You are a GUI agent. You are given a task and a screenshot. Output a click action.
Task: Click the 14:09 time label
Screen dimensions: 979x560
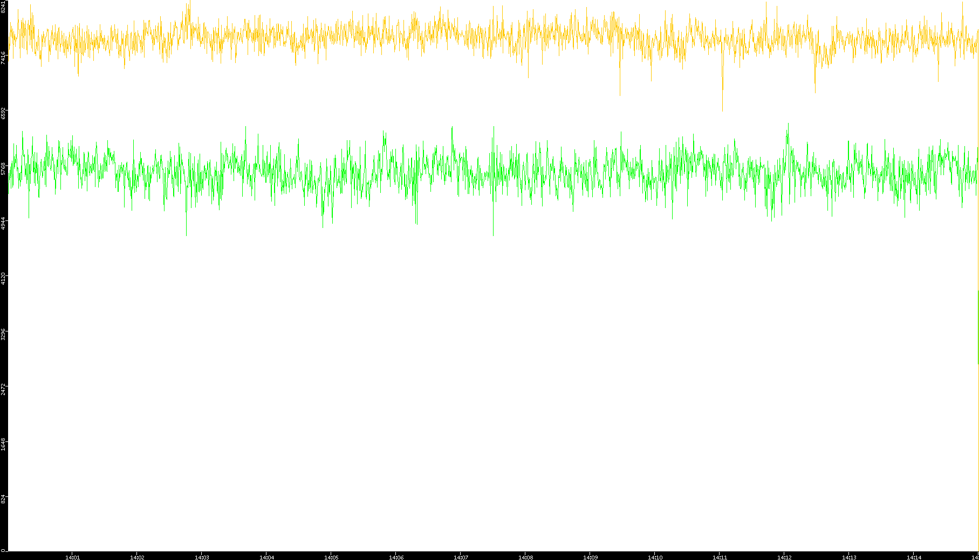[x=590, y=557]
